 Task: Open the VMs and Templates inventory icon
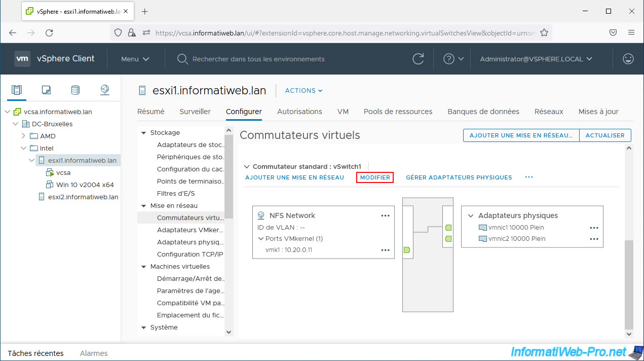point(46,90)
